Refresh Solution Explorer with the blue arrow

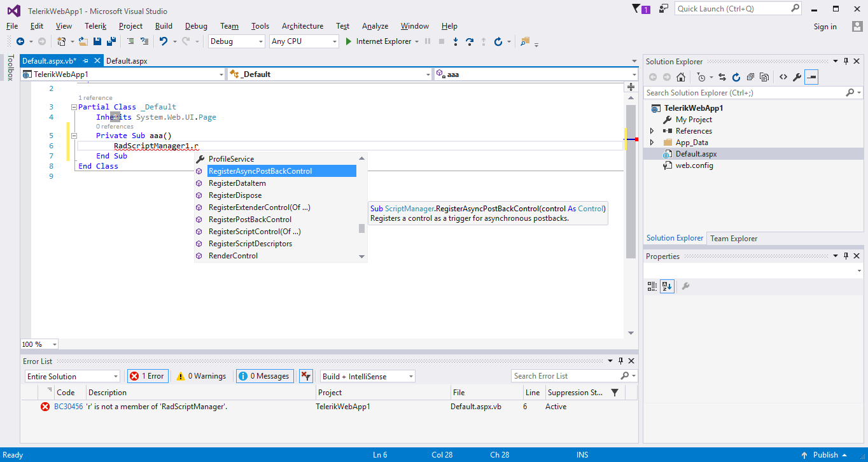736,77
